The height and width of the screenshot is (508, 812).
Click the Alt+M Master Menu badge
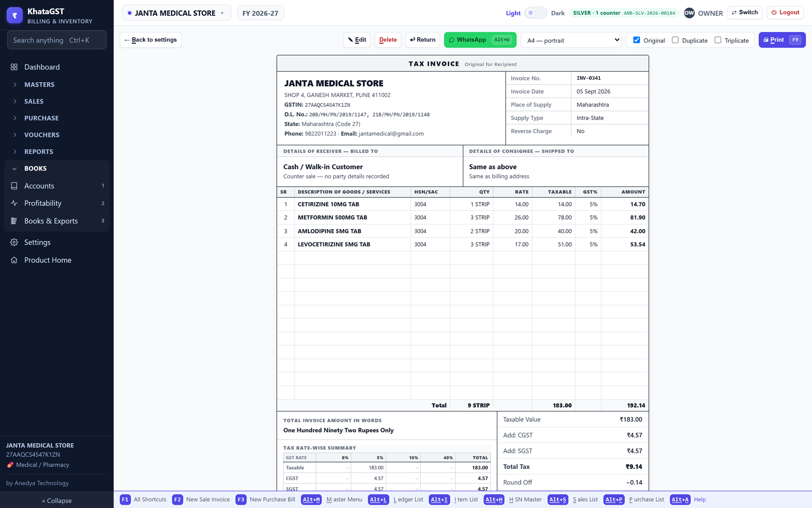(311, 499)
